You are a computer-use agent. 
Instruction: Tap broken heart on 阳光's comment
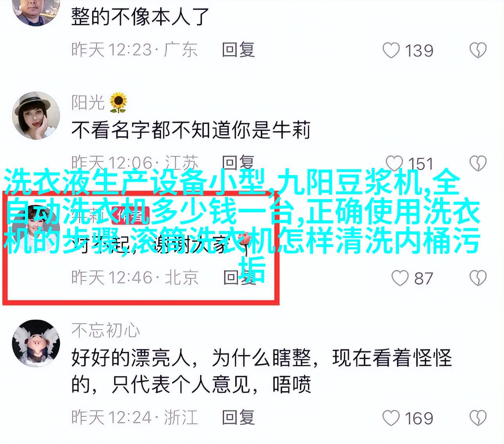tap(477, 164)
